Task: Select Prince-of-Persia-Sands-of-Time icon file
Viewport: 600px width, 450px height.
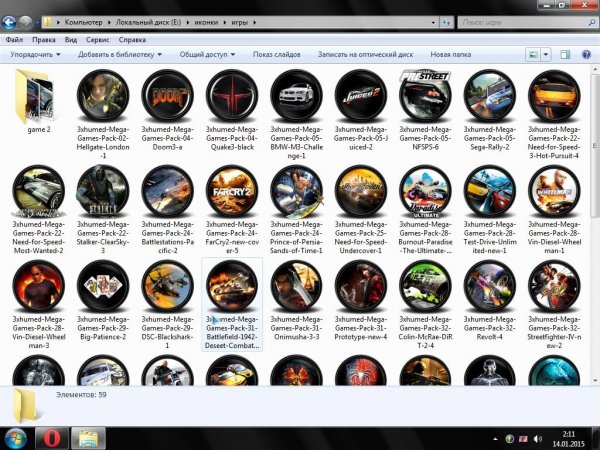Action: point(296,209)
